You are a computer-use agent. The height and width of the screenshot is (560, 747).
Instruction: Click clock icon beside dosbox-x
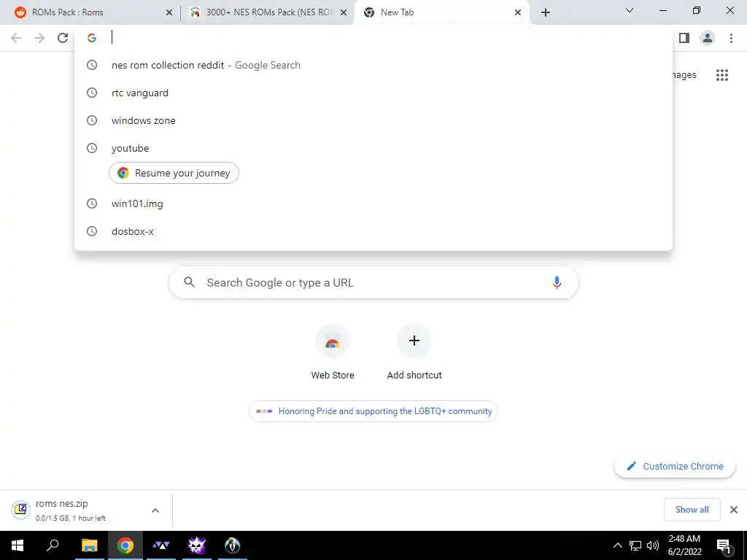(x=92, y=231)
